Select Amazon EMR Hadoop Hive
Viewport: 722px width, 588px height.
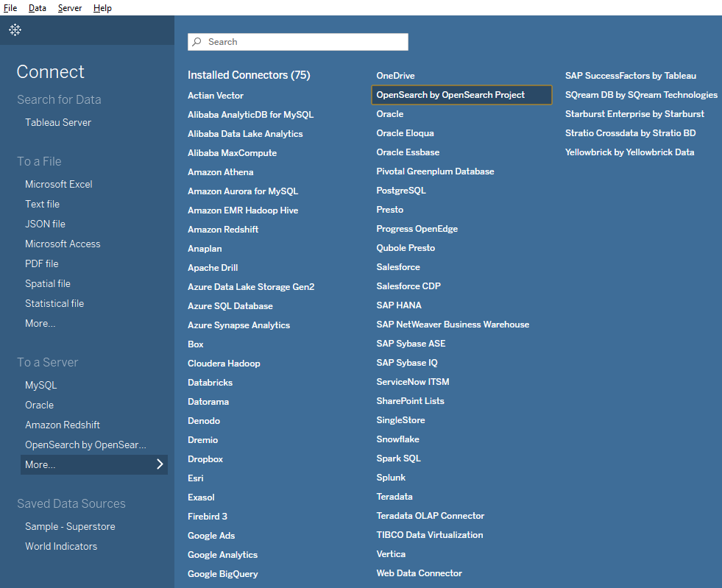pyautogui.click(x=243, y=210)
